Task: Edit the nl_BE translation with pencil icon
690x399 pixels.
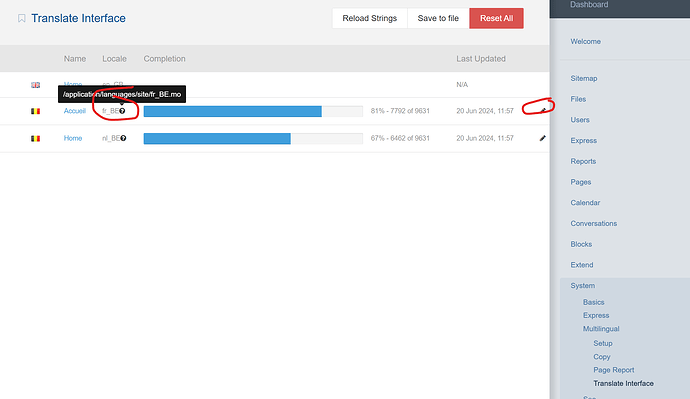Action: pyautogui.click(x=543, y=138)
